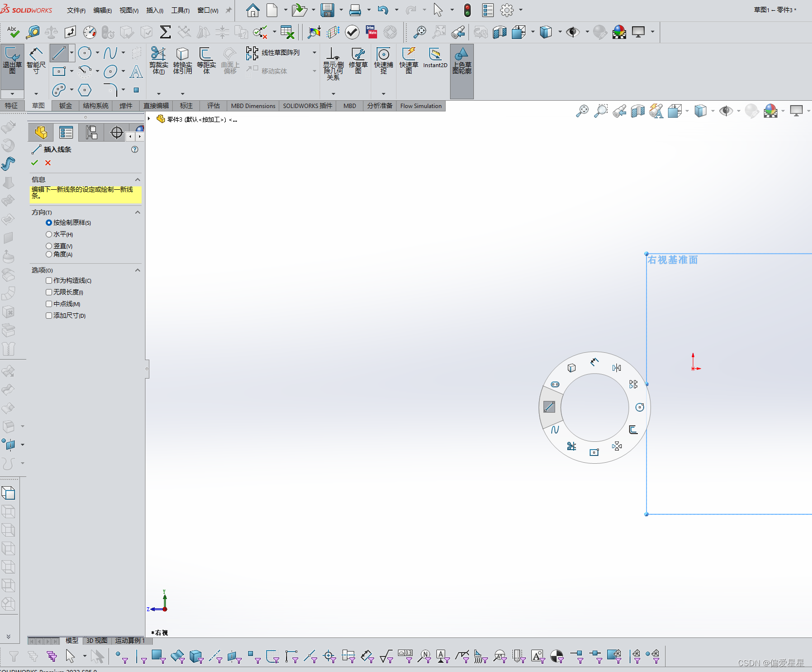Cancel insert line with red X
Image resolution: width=812 pixels, height=672 pixels.
47,163
